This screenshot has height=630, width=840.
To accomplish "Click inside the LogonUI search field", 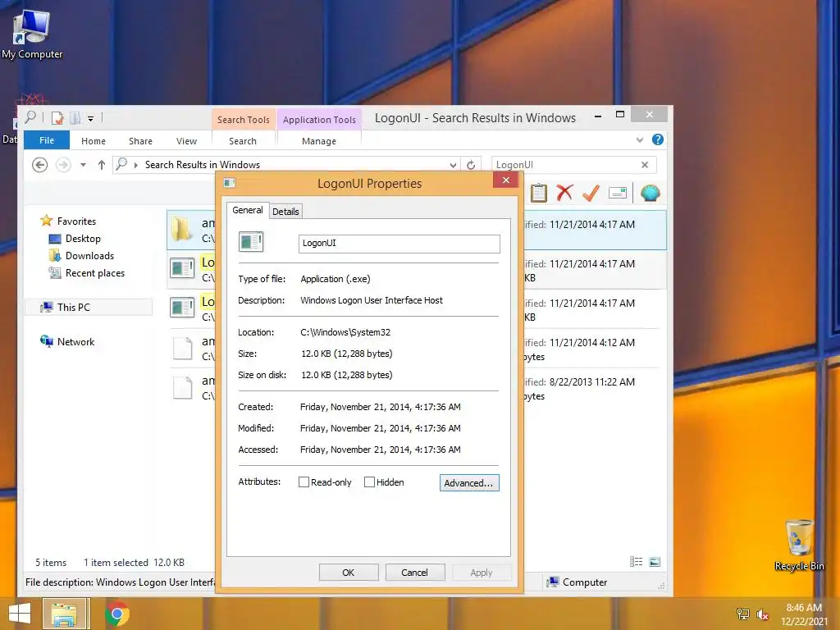I will [565, 165].
